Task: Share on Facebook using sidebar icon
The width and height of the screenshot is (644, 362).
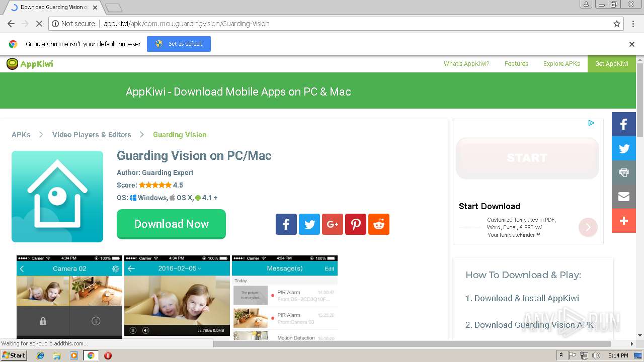Action: [624, 124]
